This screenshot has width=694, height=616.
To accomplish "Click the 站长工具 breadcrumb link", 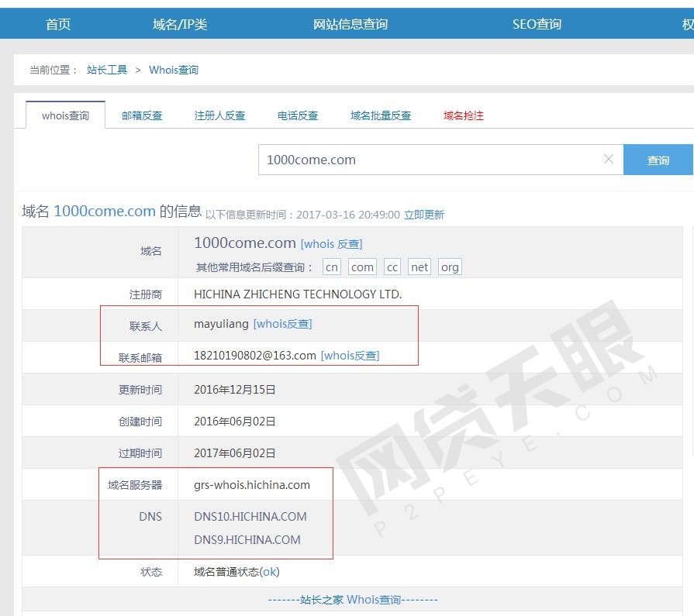I will (107, 70).
